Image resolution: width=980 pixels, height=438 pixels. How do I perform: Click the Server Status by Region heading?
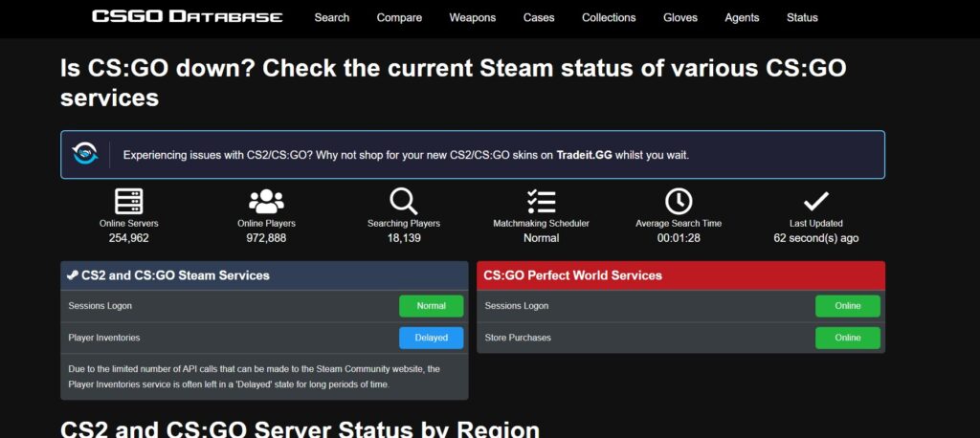pos(300,428)
